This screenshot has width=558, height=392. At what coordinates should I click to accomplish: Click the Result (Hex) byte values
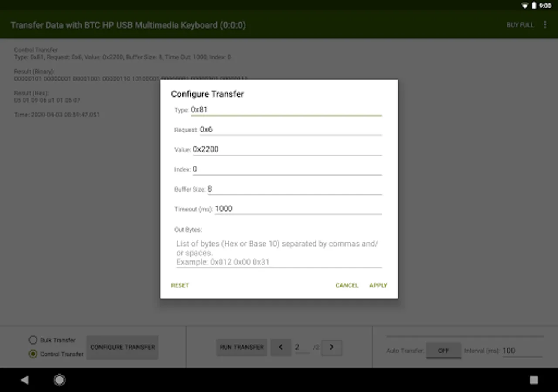(x=47, y=100)
